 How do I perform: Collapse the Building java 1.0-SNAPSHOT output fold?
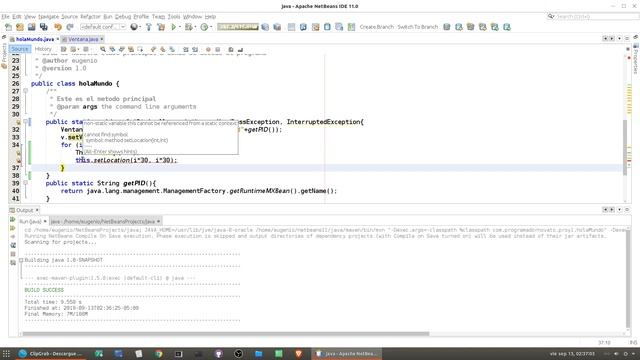point(21,260)
